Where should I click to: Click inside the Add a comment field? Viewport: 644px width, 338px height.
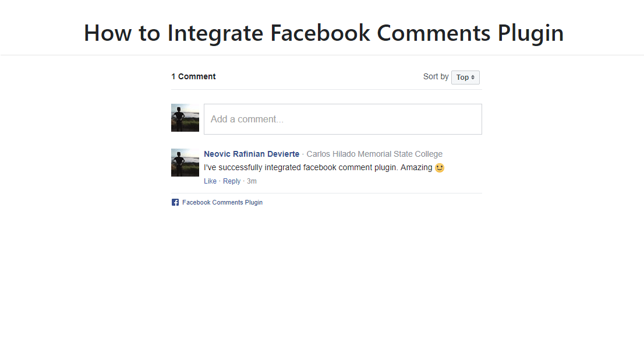coord(342,119)
